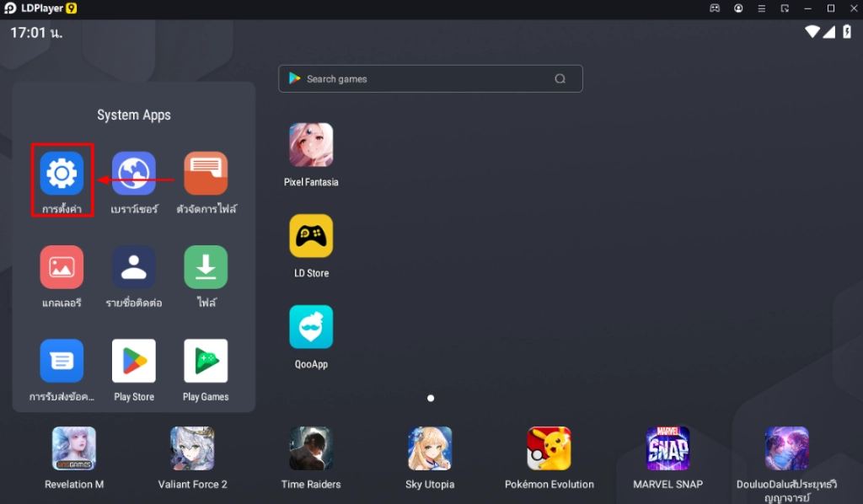Open the Pixel Fantasia game

[x=311, y=143]
